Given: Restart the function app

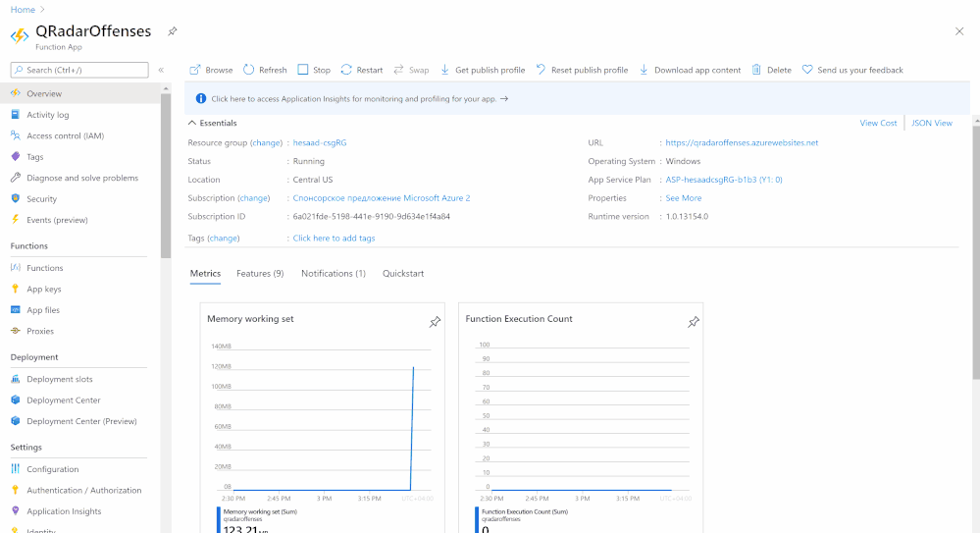Looking at the screenshot, I should 362,70.
